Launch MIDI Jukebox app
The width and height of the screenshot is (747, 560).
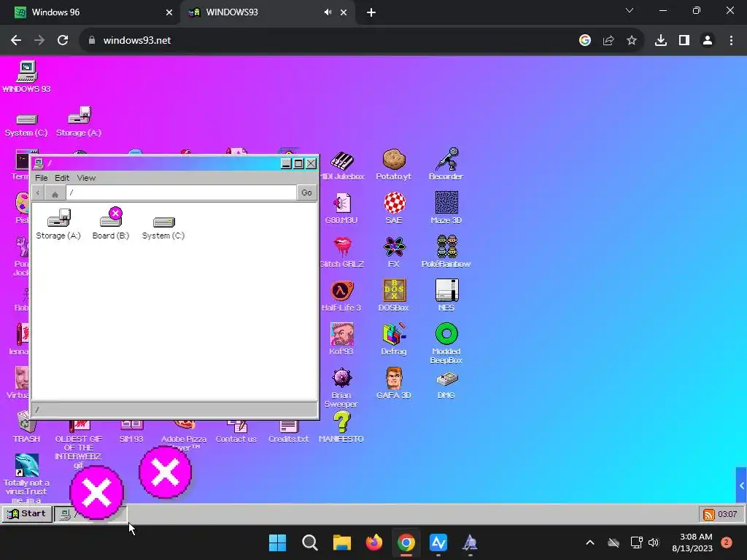click(x=341, y=166)
